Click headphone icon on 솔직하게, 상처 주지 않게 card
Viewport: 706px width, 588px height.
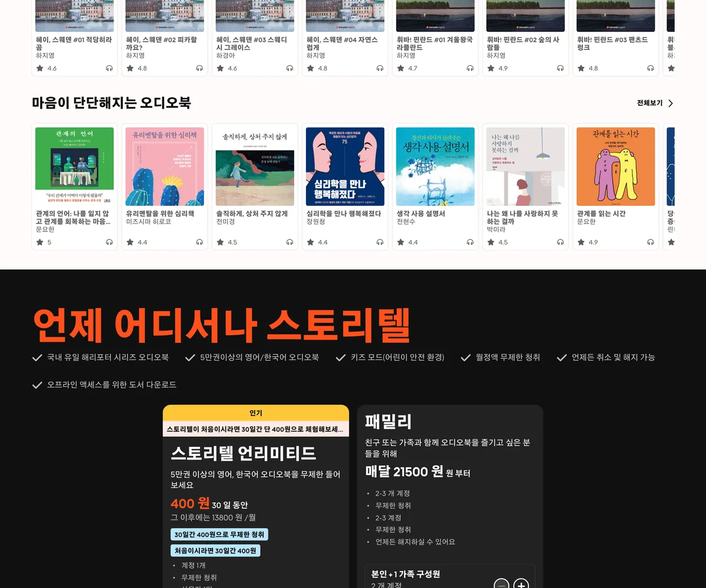point(289,242)
